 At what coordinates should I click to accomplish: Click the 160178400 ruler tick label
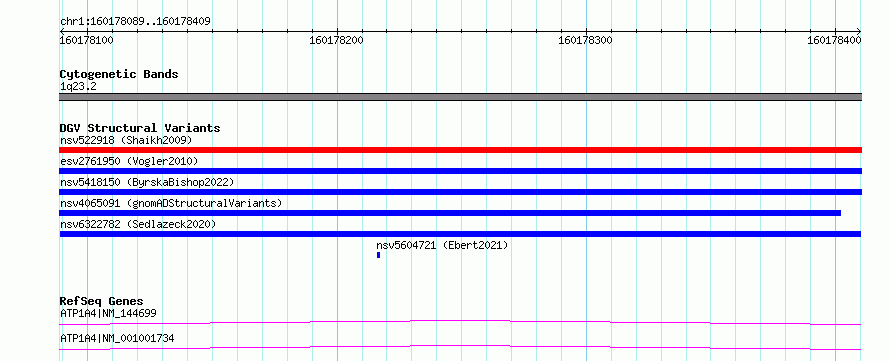[834, 40]
